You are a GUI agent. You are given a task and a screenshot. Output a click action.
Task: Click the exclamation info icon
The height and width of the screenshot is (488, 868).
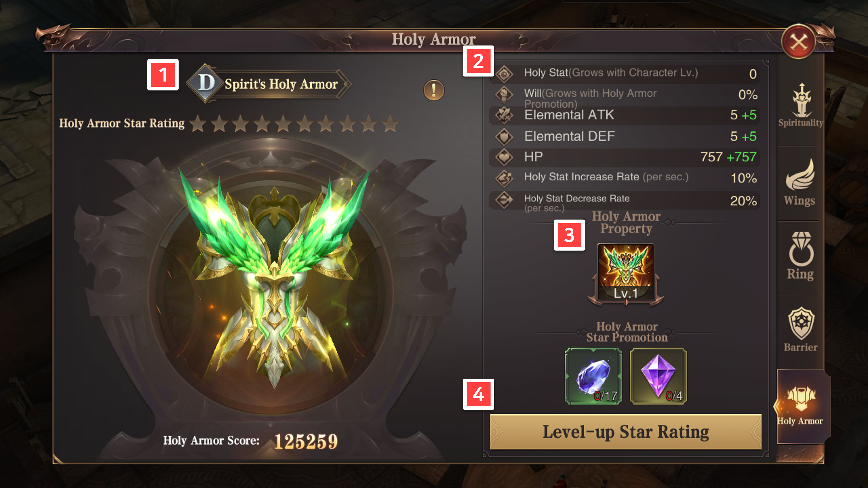434,90
